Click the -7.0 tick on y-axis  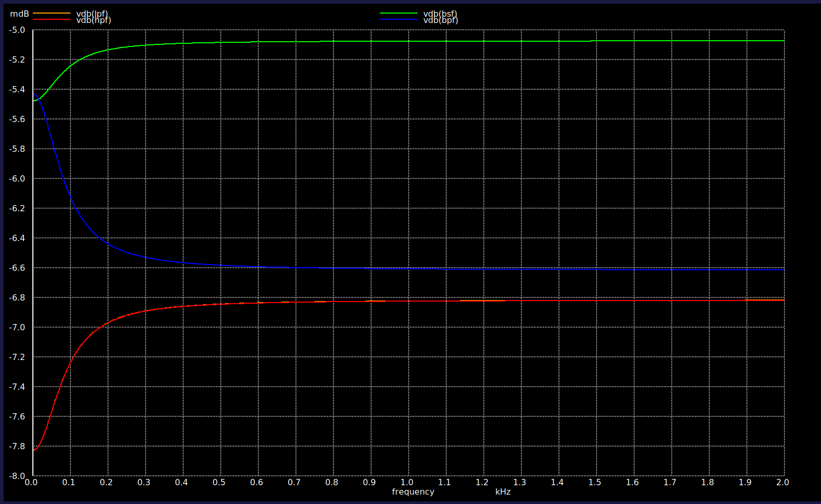click(x=17, y=327)
